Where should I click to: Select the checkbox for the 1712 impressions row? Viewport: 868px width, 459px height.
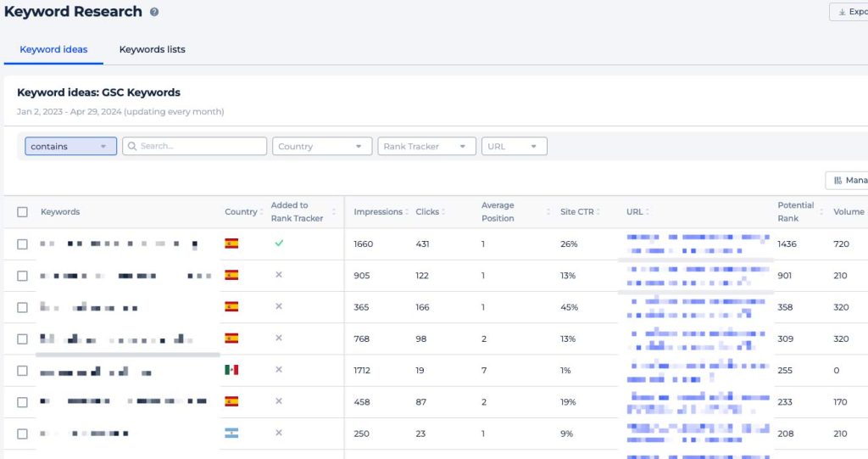click(23, 371)
